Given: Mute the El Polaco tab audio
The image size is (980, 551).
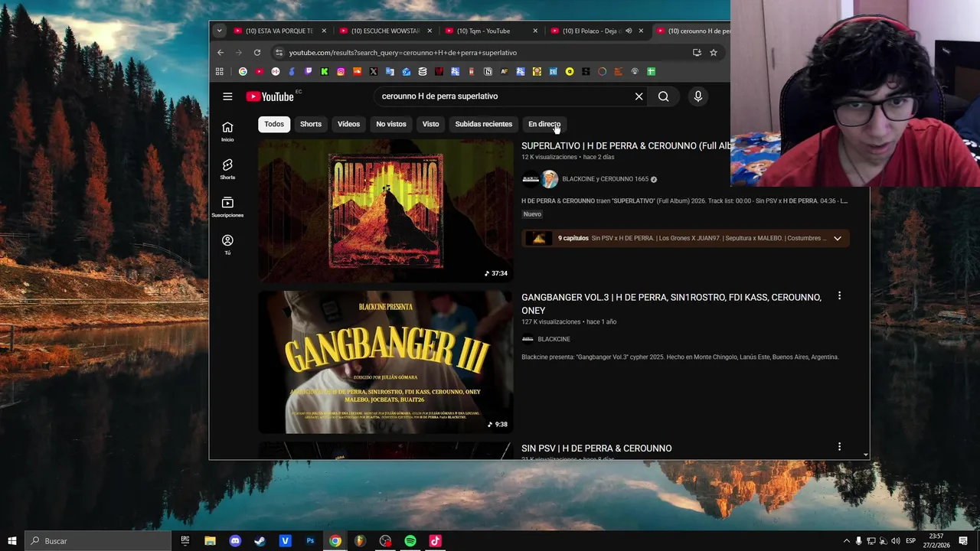Looking at the screenshot, I should click(629, 31).
